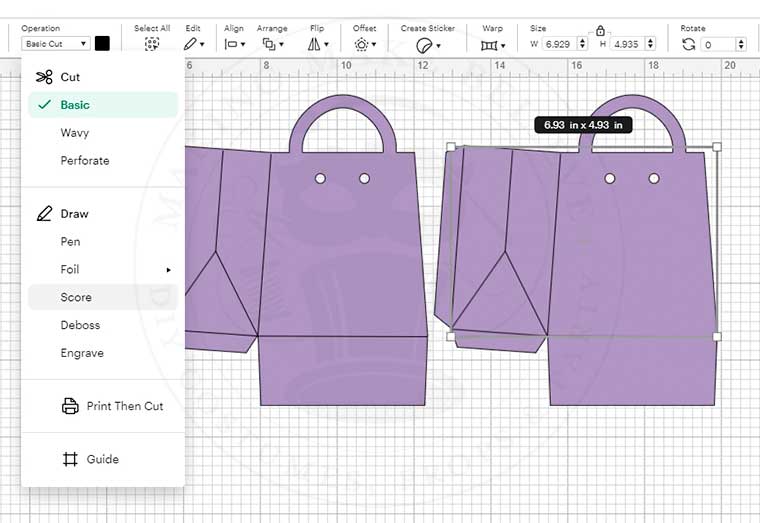Click the Select All icon

(x=152, y=44)
